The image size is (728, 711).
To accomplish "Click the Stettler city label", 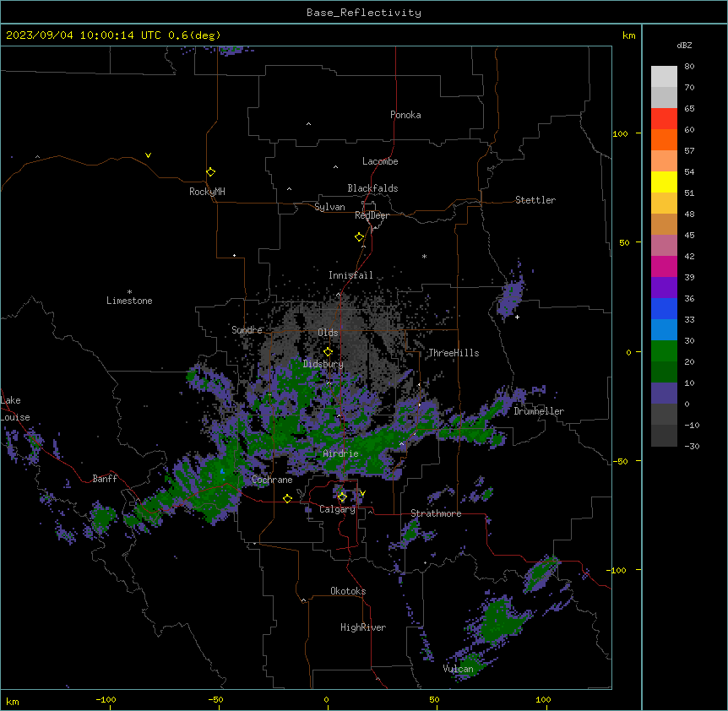I will (x=535, y=200).
